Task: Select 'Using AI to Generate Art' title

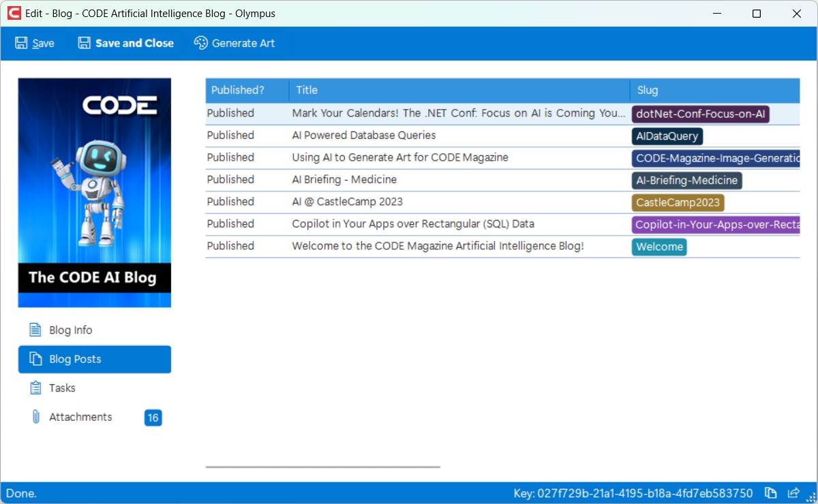Action: [x=400, y=157]
